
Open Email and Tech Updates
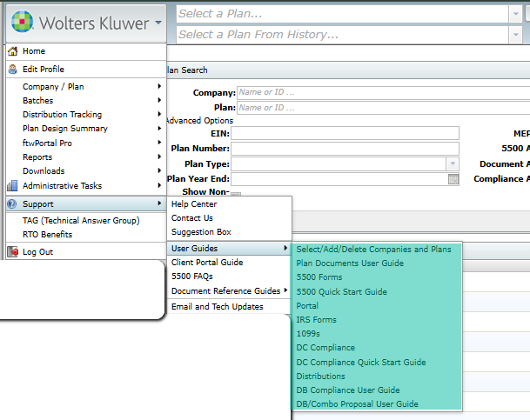coord(230,307)
